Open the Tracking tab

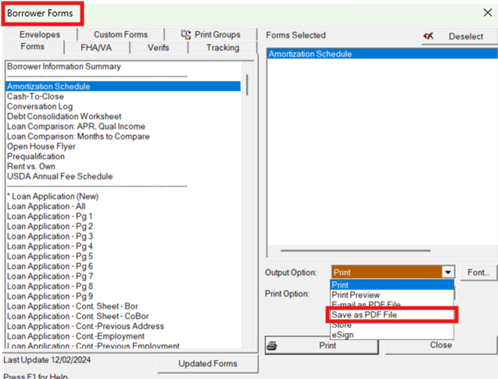pos(223,48)
